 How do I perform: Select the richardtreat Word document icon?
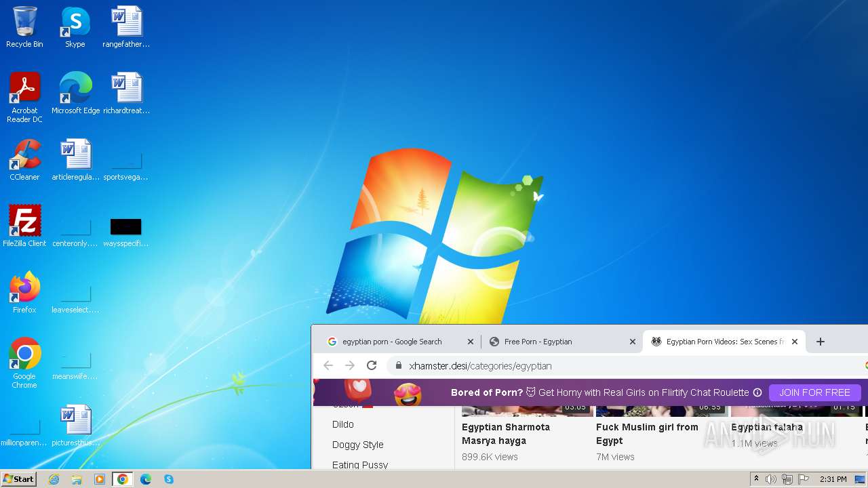coord(126,94)
